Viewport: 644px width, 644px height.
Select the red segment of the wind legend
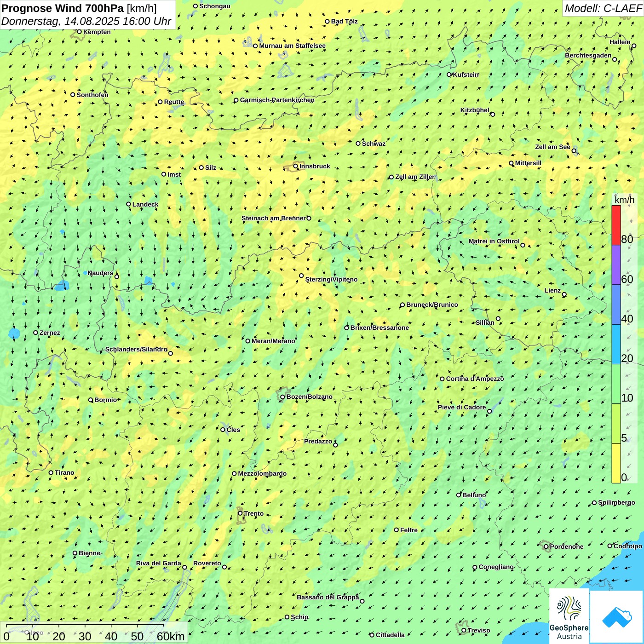pos(616,225)
